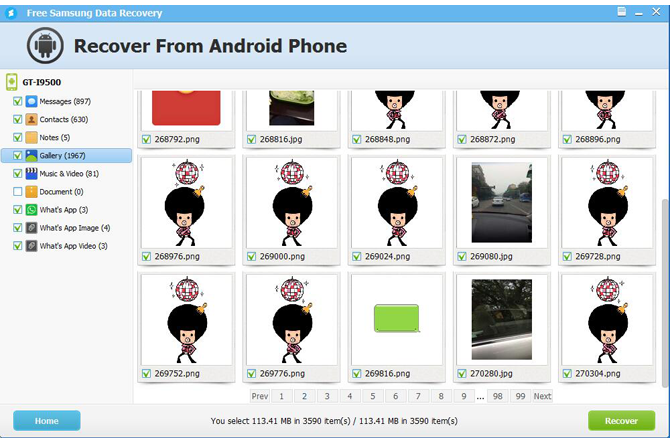Click the Messages icon in sidebar
This screenshot has height=447, width=670.
pyautogui.click(x=32, y=101)
